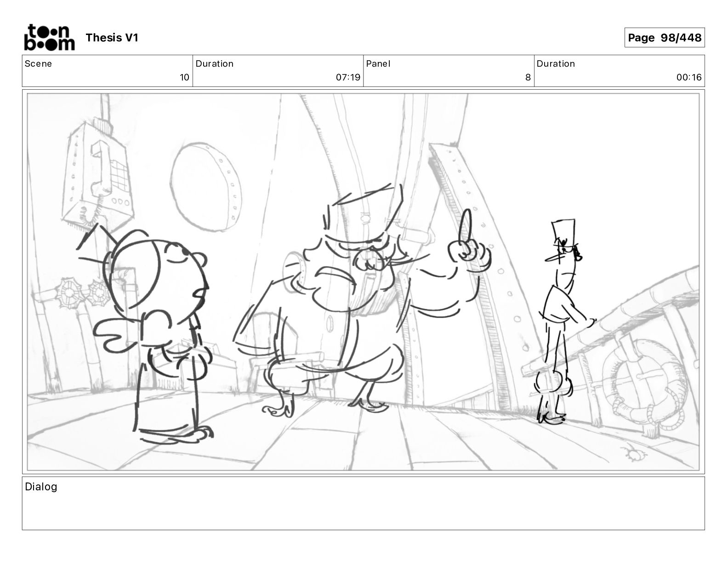Click the storyboard panel drawing

pyautogui.click(x=363, y=281)
